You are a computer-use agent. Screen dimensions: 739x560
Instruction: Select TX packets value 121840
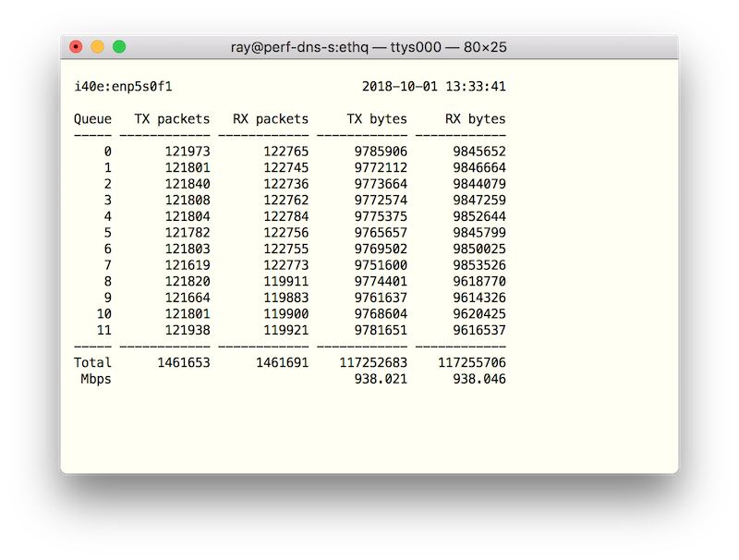[188, 184]
